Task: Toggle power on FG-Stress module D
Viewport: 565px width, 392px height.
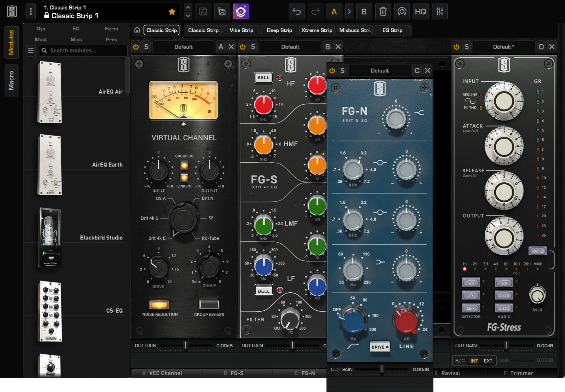Action: [x=456, y=47]
